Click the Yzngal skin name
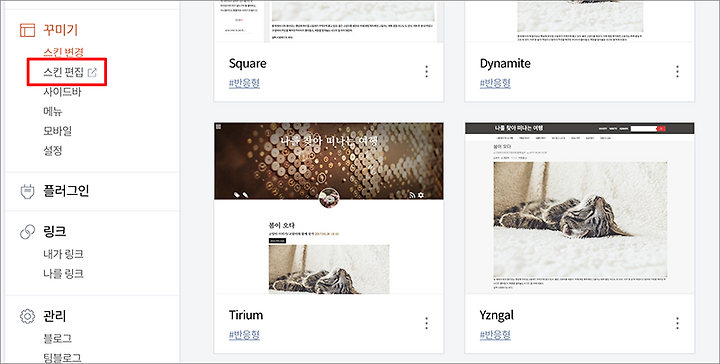The image size is (720, 364). pyautogui.click(x=497, y=316)
